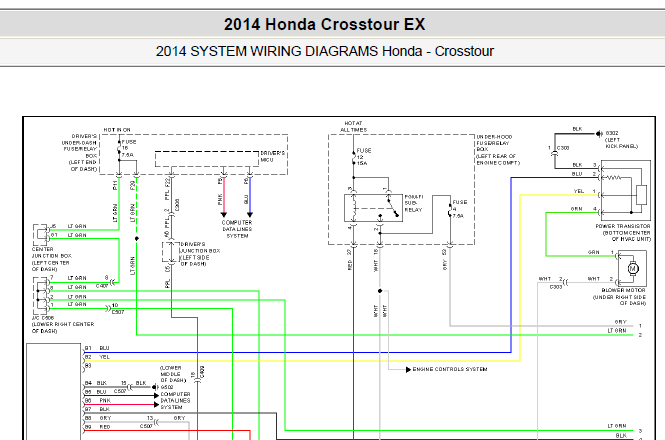Click the "PNK" label on the pink wire

220,199
